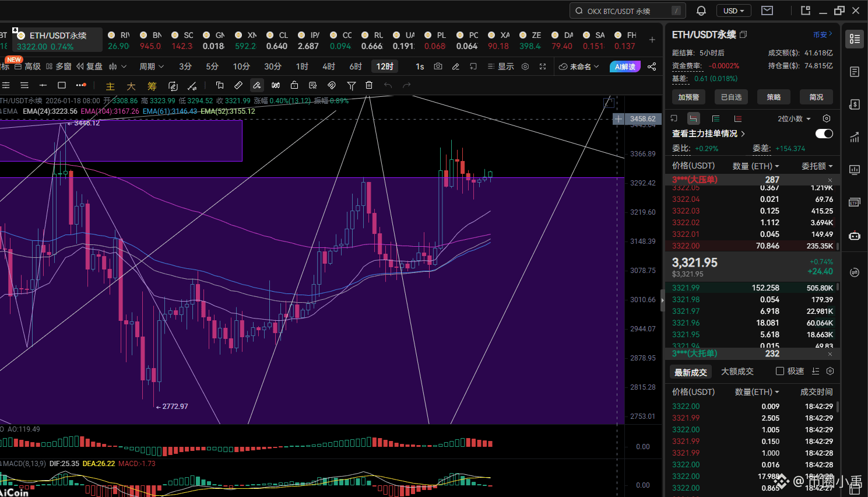This screenshot has height=497, width=868.
Task: Expand the 查看主力挂单情况 chevron
Action: 743,134
